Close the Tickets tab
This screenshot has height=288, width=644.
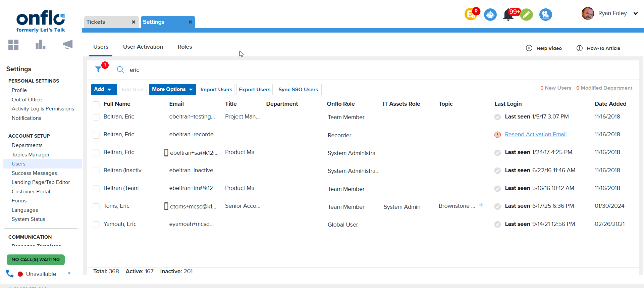[x=133, y=22]
